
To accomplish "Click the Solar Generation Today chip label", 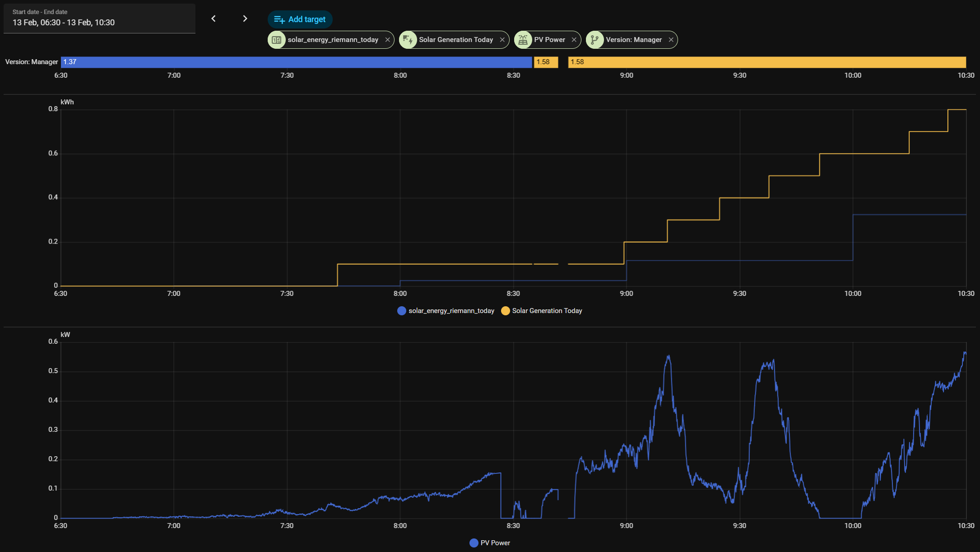I will (x=455, y=40).
